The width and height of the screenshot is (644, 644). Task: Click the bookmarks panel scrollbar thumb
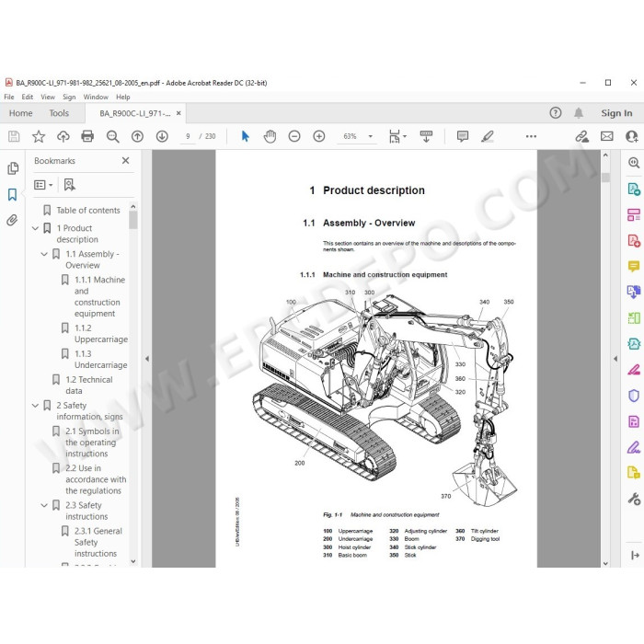click(133, 220)
